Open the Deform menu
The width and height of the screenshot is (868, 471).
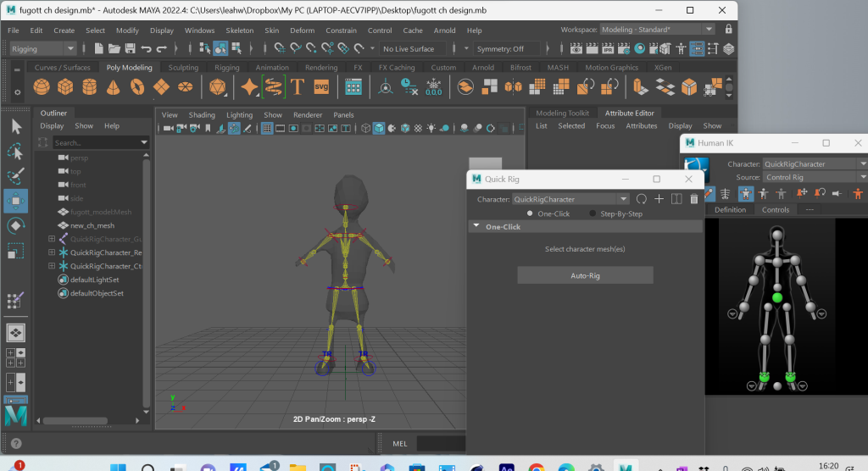tap(303, 30)
